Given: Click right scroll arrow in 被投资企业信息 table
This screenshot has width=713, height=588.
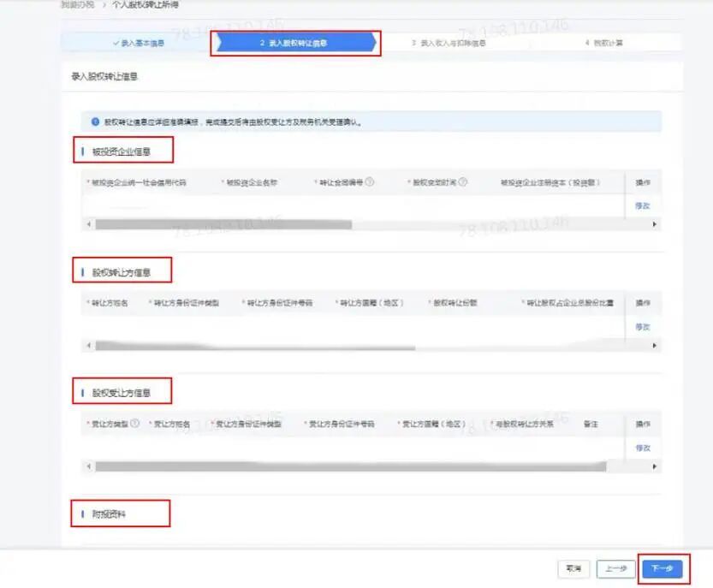Looking at the screenshot, I should tap(654, 224).
